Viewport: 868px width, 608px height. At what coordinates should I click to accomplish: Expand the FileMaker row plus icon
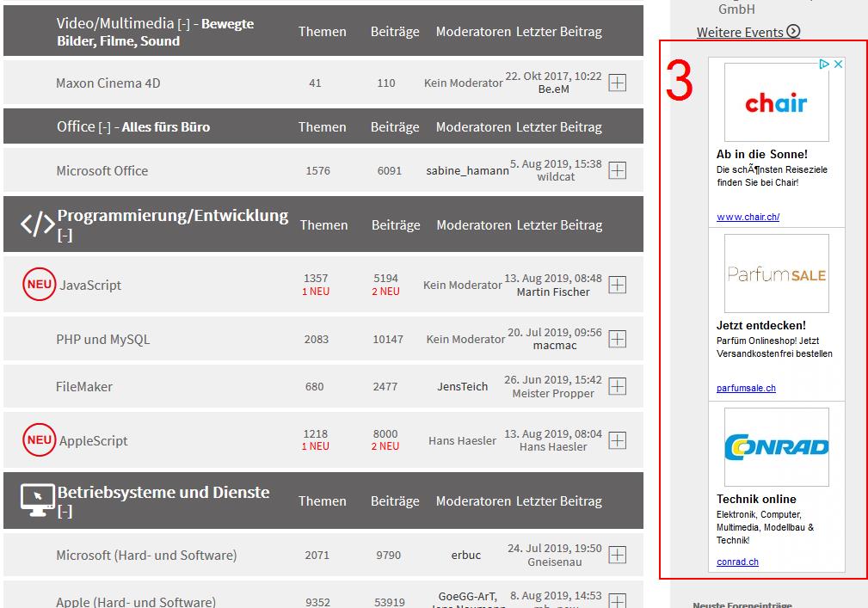click(617, 386)
